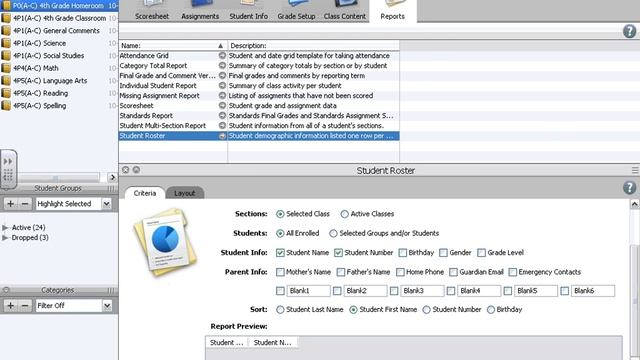Expand the Dropped (3) student group
This screenshot has width=640, height=360.
5,238
